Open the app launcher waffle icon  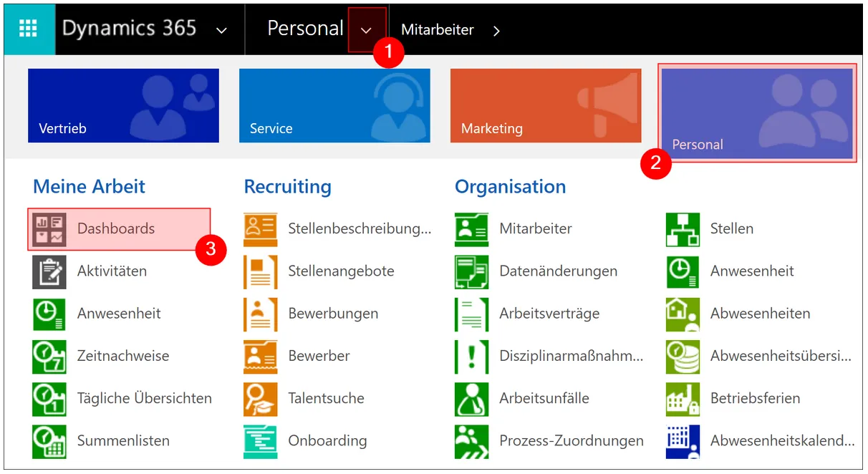(x=28, y=29)
